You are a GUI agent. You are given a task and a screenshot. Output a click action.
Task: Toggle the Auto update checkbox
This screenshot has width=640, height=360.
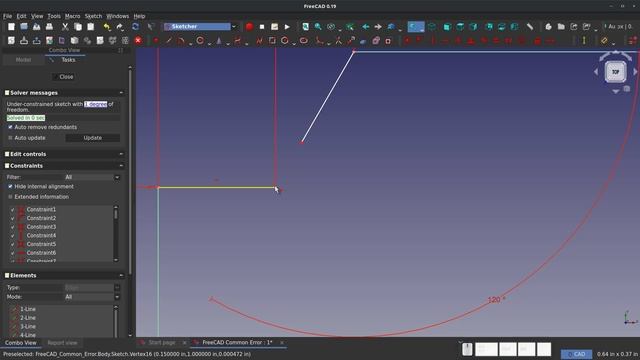tap(10, 138)
